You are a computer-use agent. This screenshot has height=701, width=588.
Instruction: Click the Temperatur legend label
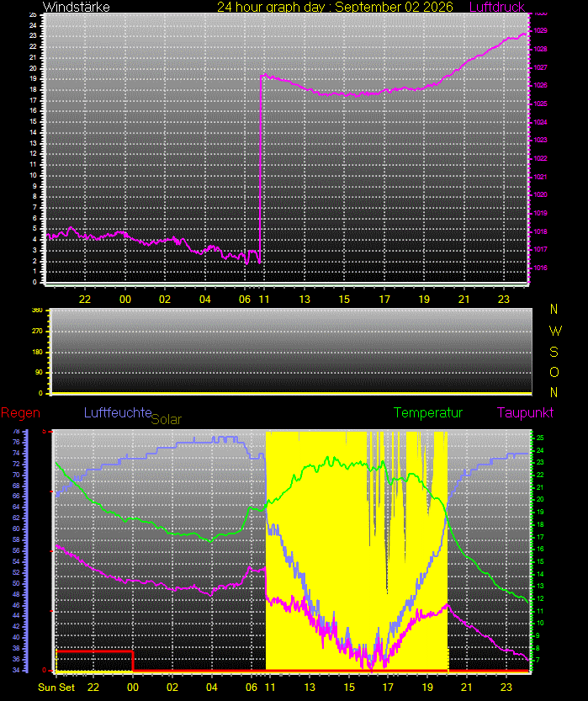pos(427,412)
